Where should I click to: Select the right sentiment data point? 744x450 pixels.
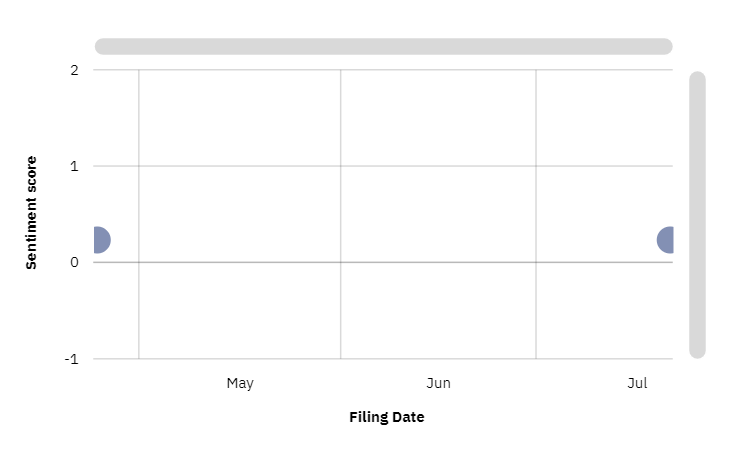pyautogui.click(x=666, y=240)
